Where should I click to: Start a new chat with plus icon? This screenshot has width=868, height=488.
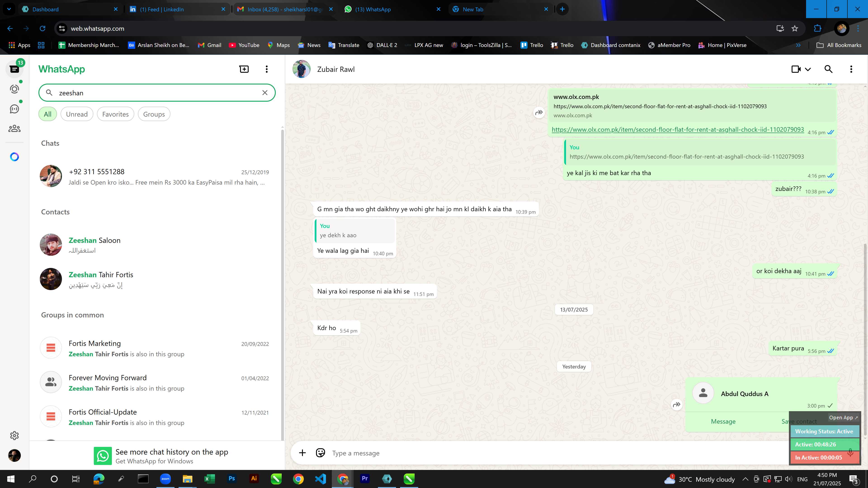(x=244, y=69)
